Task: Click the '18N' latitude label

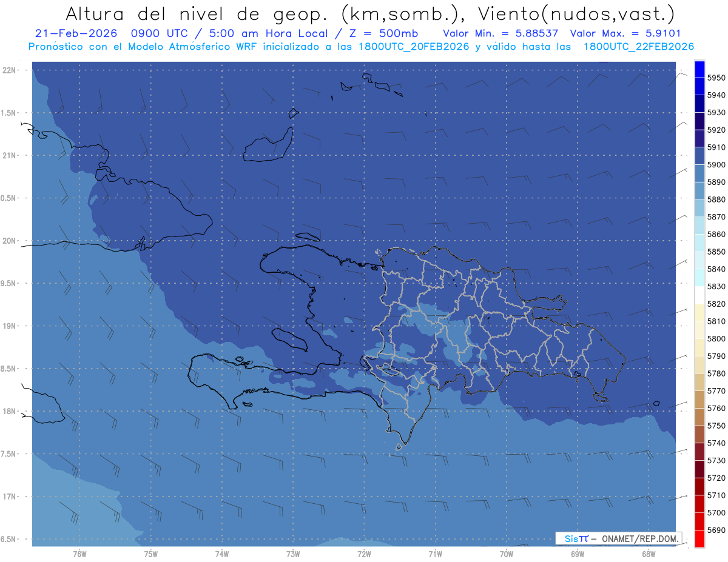Action: tap(8, 412)
